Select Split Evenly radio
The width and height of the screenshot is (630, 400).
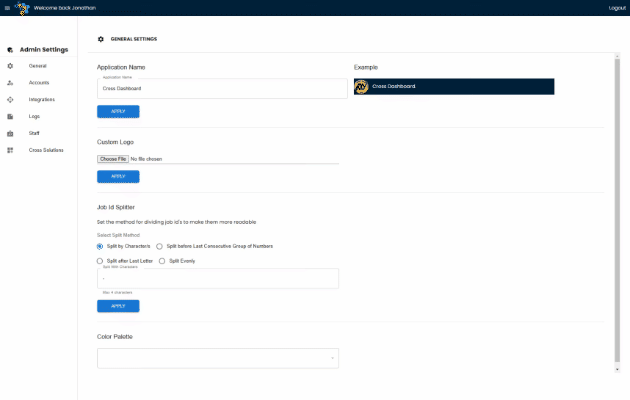click(x=162, y=261)
